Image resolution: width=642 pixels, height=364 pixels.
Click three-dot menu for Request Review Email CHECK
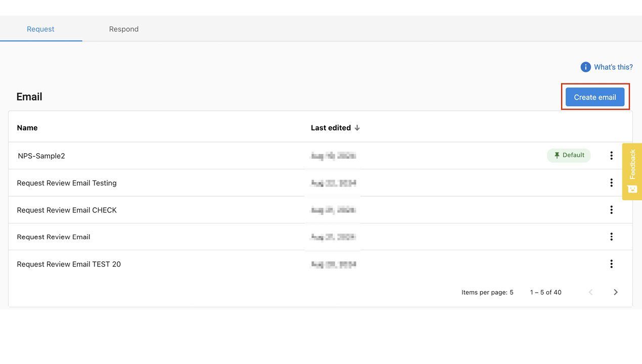(611, 210)
